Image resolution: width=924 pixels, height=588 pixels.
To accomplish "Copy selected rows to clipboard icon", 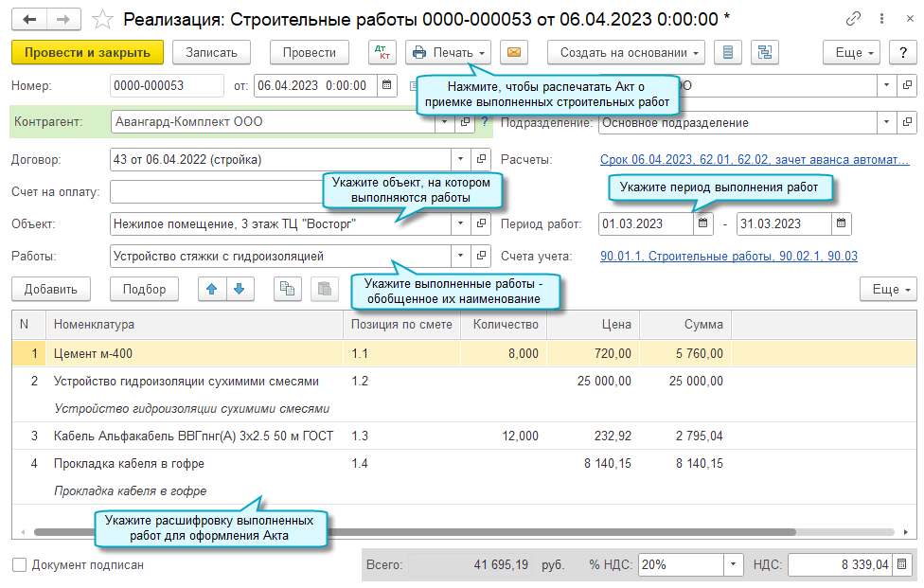I will [288, 290].
